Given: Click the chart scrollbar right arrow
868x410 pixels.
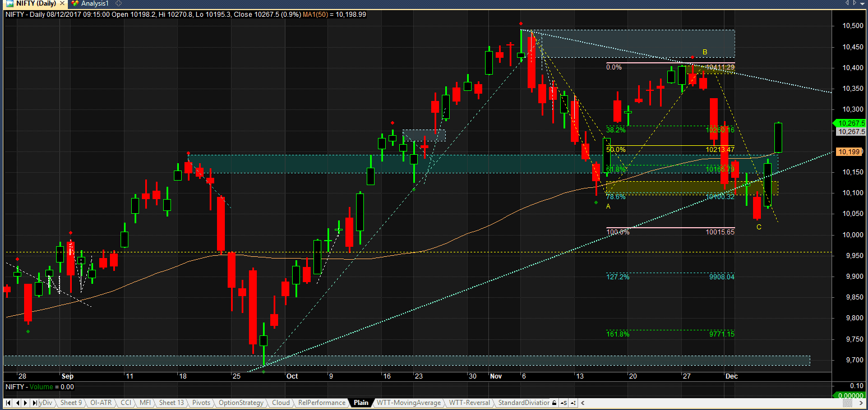Looking at the screenshot, I should click(x=861, y=403).
